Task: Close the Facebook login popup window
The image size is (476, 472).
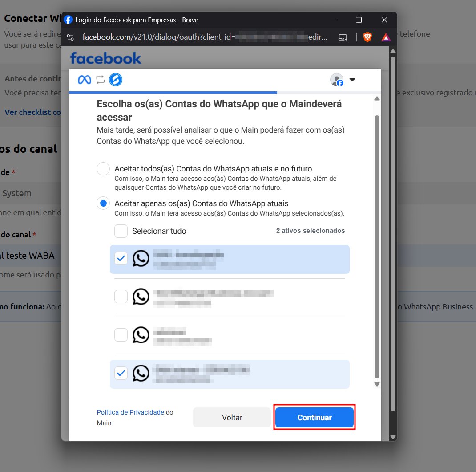Action: point(384,20)
